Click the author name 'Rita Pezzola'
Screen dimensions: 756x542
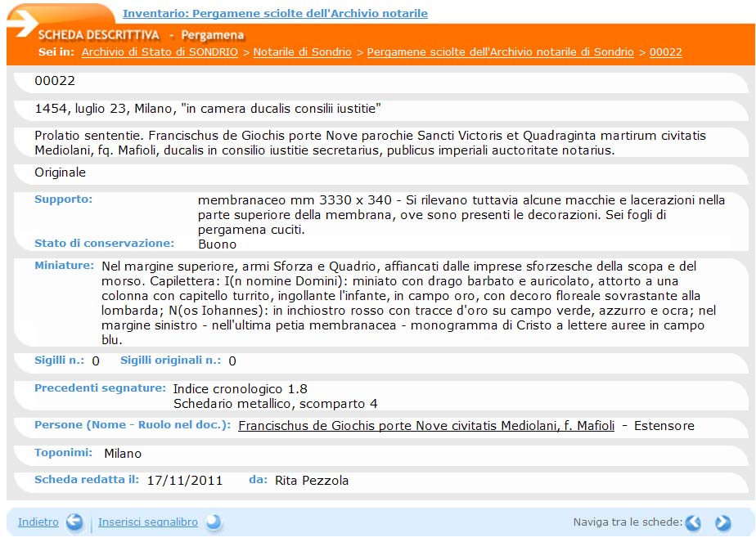point(312,481)
